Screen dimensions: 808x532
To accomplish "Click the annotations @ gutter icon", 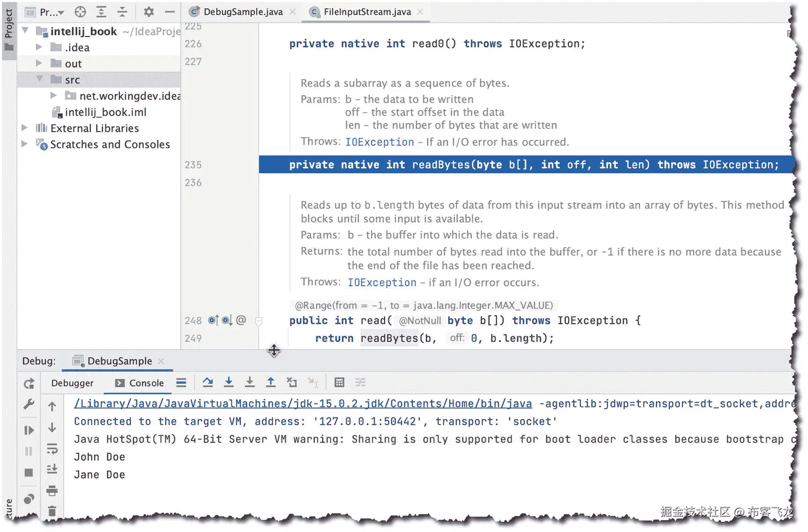I will click(241, 320).
